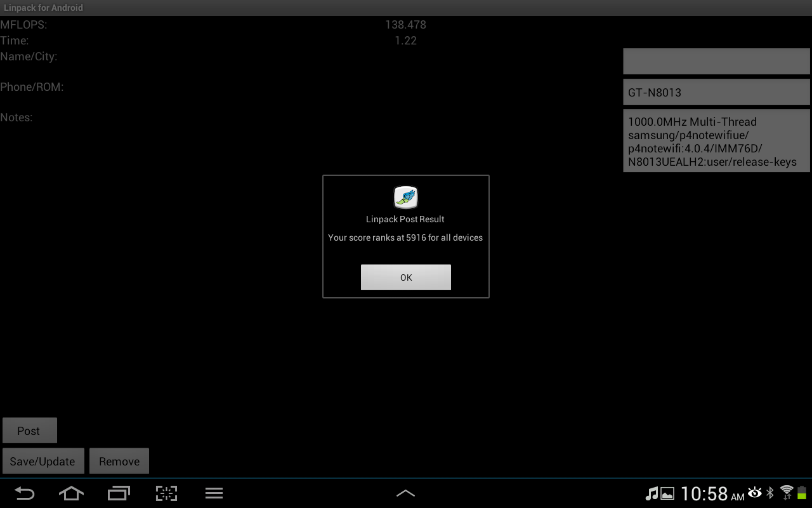Click the Time value 1.22
Screen dimensions: 812x508
405,41
